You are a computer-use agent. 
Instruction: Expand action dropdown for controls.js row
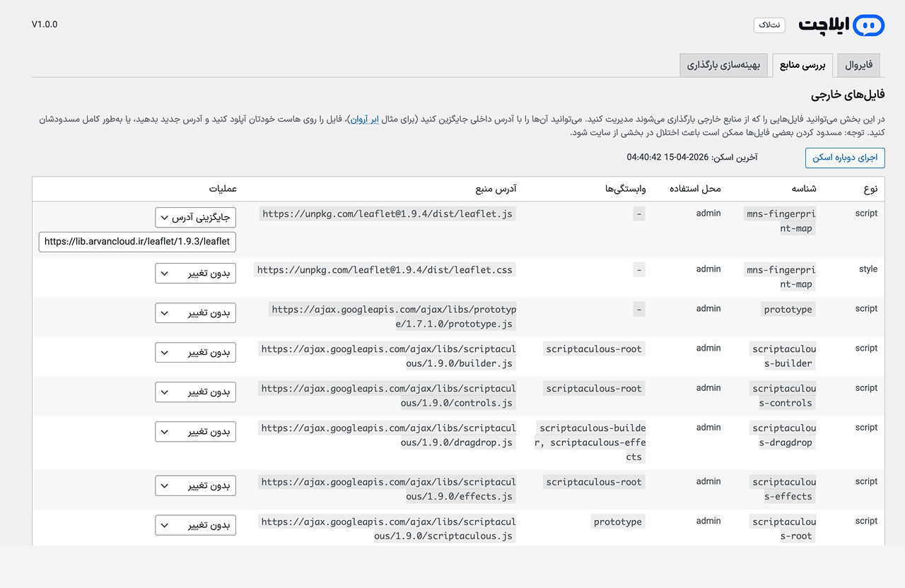(x=196, y=392)
